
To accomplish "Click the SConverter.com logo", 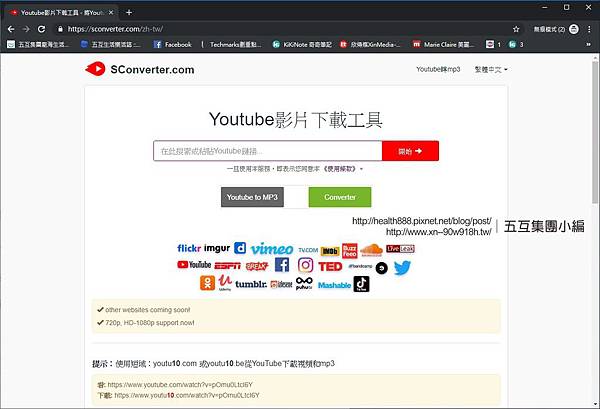I will 140,69.
